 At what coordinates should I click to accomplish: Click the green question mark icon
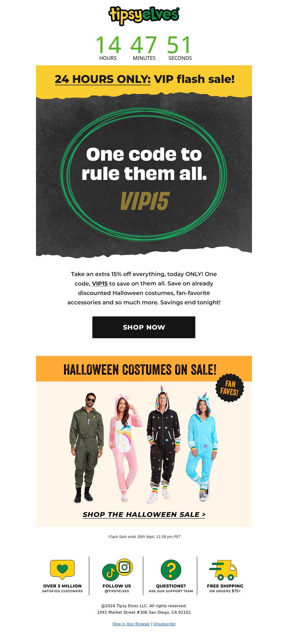(171, 570)
